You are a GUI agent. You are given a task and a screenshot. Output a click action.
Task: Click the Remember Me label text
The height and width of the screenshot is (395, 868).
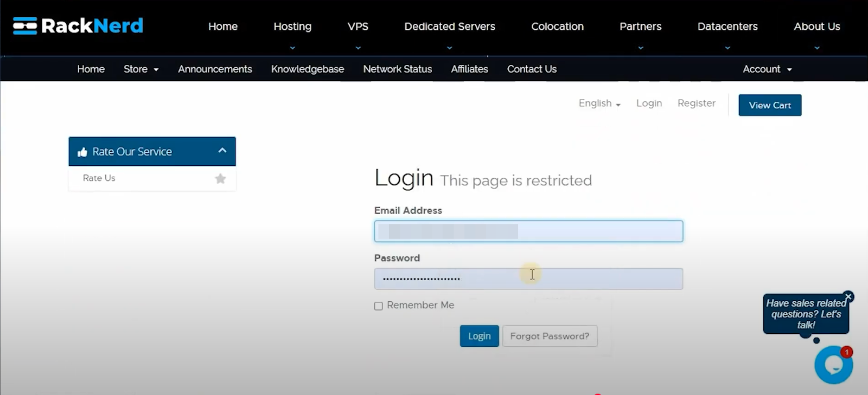point(420,305)
